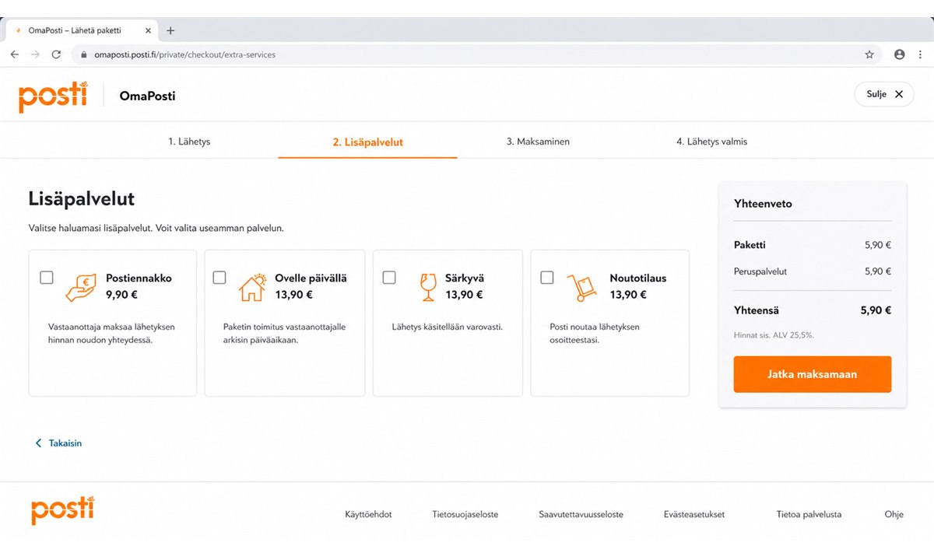Viewport: 934px width, 560px height.
Task: Click the Lisäpalvelut page heading
Action: [x=82, y=198]
